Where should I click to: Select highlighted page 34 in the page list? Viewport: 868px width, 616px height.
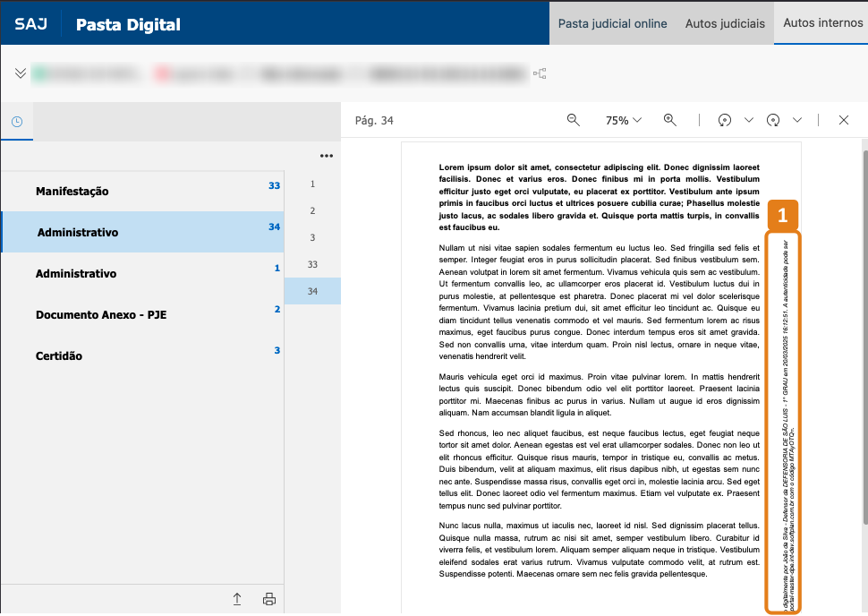[313, 291]
